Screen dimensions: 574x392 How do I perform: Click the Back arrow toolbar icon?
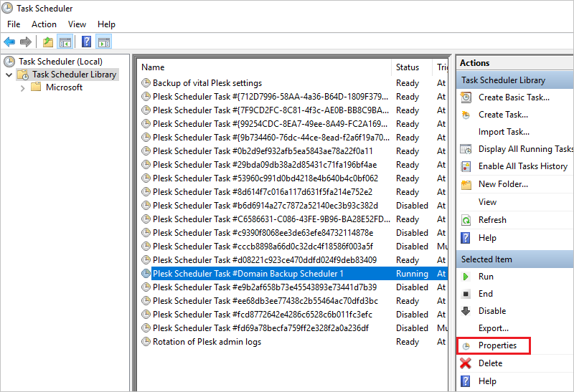pos(9,42)
